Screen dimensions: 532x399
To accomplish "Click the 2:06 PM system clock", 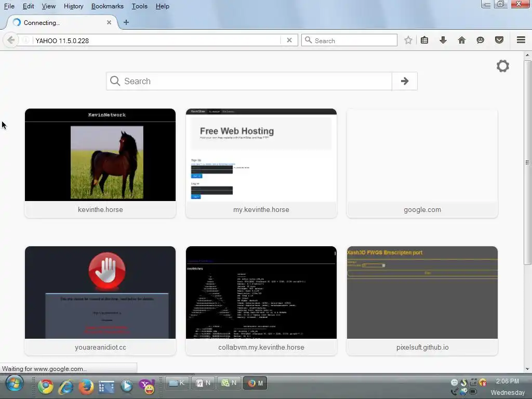I will point(507,381).
